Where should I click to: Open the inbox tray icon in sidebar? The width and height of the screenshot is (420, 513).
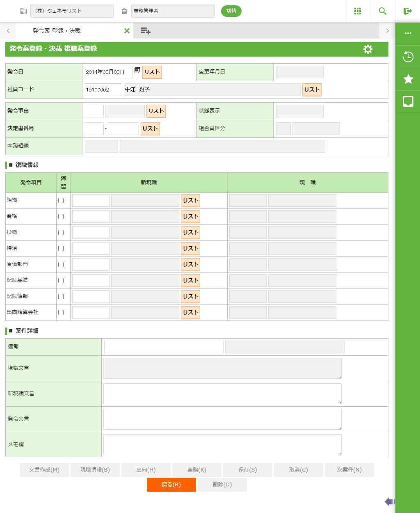[408, 101]
